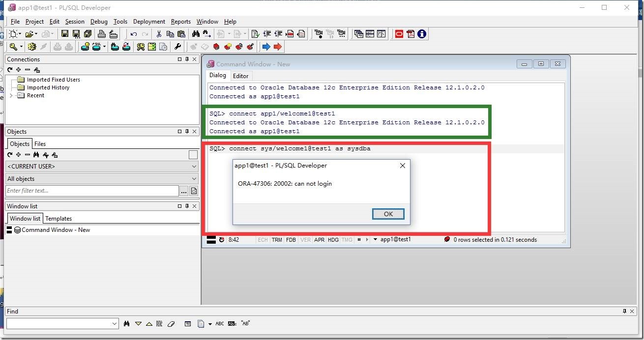Refresh the Objects panel list
This screenshot has height=340, width=644.
pyautogui.click(x=10, y=155)
